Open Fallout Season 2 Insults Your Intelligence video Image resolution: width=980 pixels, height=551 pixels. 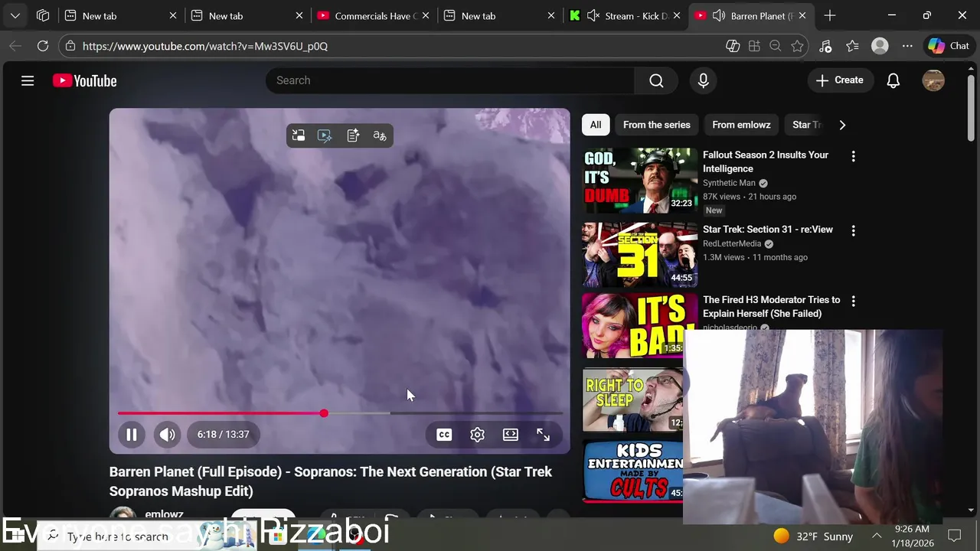pos(766,161)
